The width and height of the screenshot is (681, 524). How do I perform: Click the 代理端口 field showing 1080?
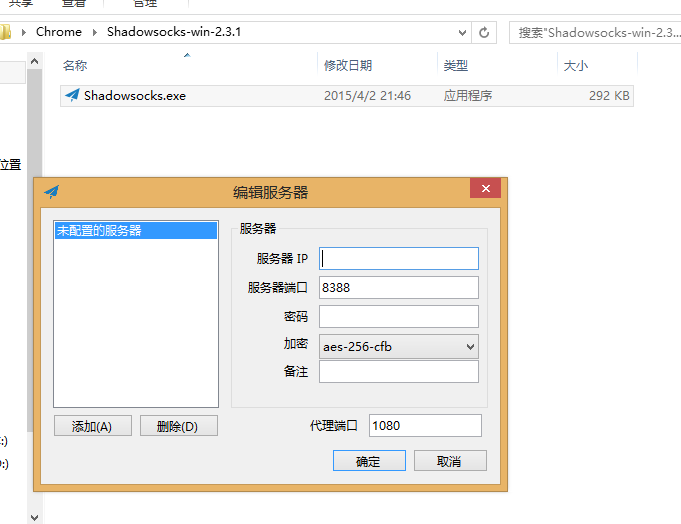point(425,425)
